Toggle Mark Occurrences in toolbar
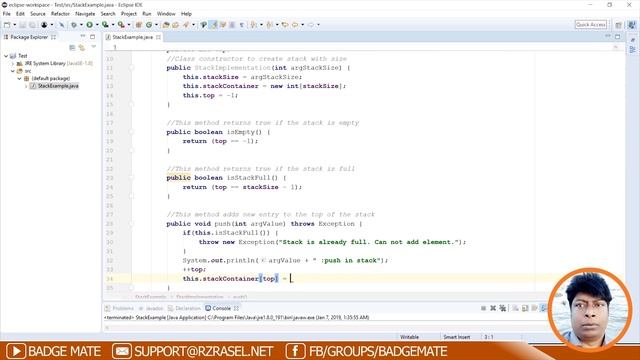The height and width of the screenshot is (360, 640). (x=213, y=25)
